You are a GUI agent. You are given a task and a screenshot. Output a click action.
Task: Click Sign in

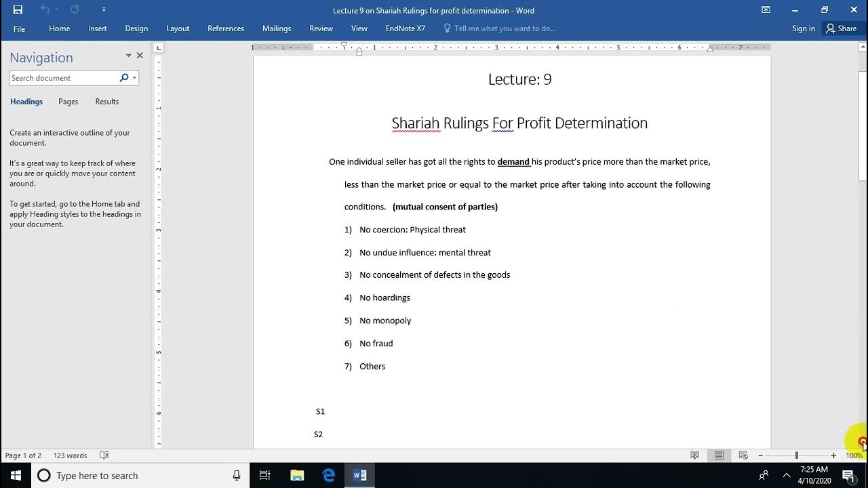pos(804,28)
